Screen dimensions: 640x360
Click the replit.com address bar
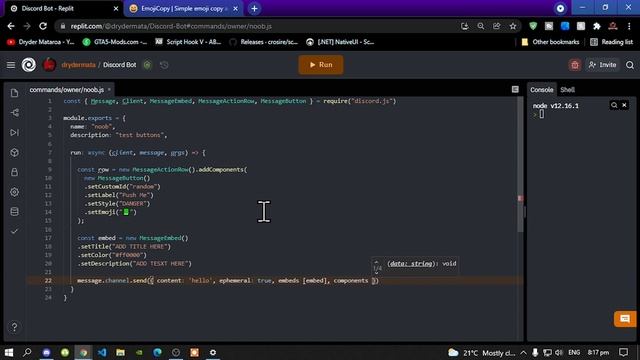tap(257, 26)
